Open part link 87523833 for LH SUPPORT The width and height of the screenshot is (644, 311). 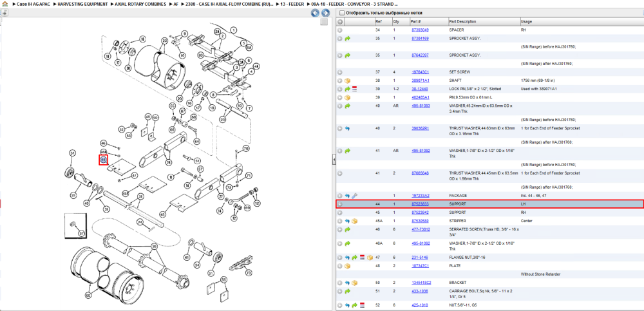tap(420, 203)
